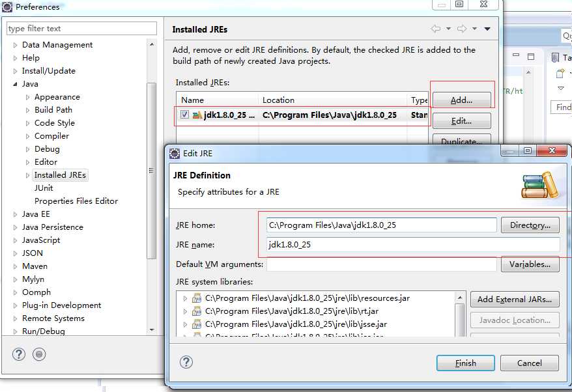The width and height of the screenshot is (572, 392).
Task: Click the preferences tree vertical scrollbar thumb
Action: (151, 171)
